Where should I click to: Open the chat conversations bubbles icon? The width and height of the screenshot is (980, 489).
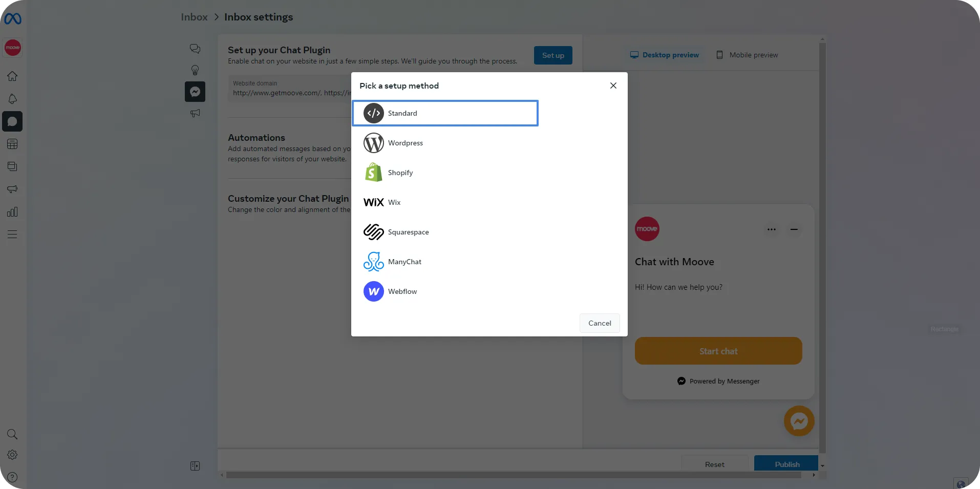coord(195,49)
